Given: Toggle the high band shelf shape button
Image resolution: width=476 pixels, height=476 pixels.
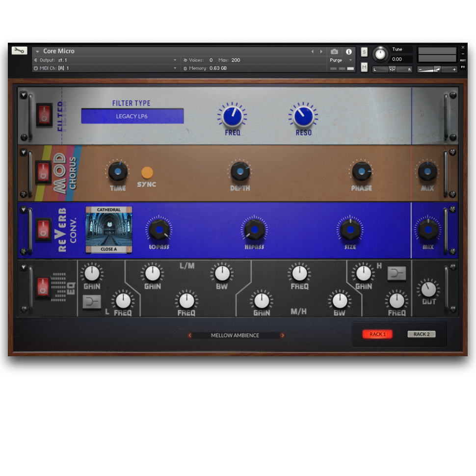Looking at the screenshot, I should pos(397,273).
